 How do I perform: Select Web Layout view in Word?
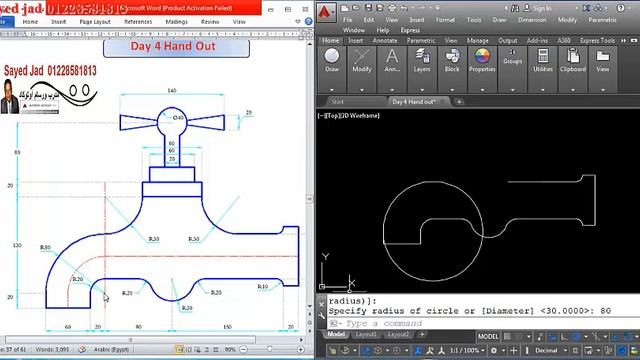coord(198,349)
